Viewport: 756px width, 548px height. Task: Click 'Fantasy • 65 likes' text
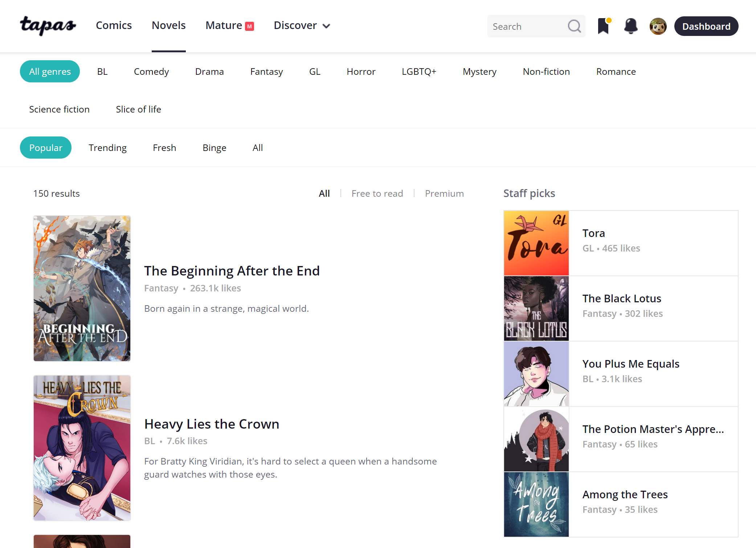(620, 444)
